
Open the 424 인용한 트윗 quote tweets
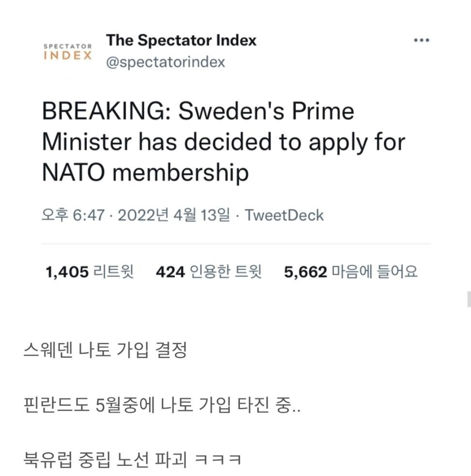[208, 272]
